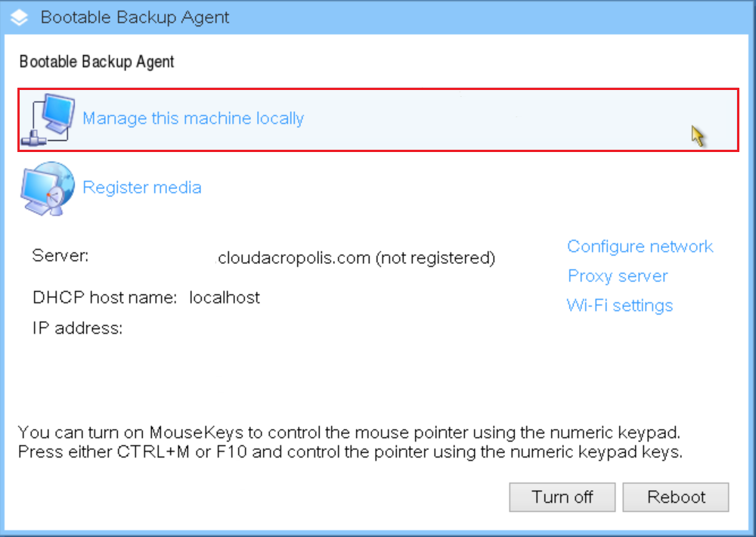Click the DHCP host name label
This screenshot has width=756, height=537.
(x=104, y=297)
